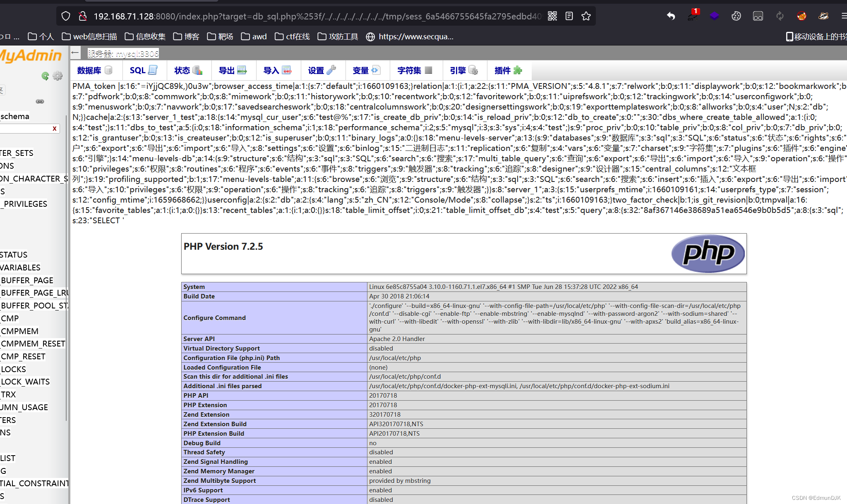Open the 字符集 (Charsets) tab
Viewport: 847px width, 504px height.
415,70
